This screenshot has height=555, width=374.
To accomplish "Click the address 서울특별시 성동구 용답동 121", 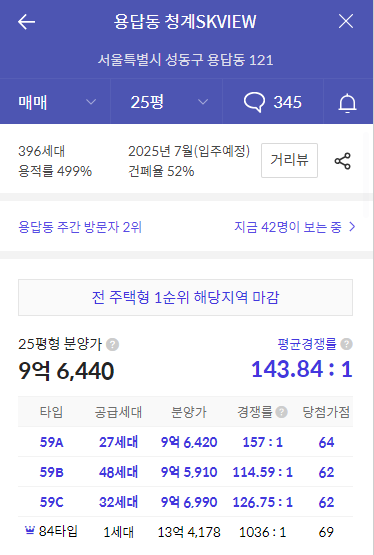I will [x=185, y=60].
